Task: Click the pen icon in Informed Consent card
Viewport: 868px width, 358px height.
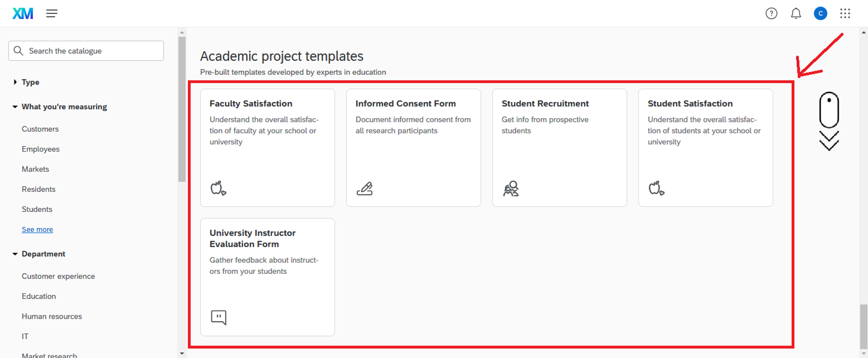Action: tap(364, 188)
